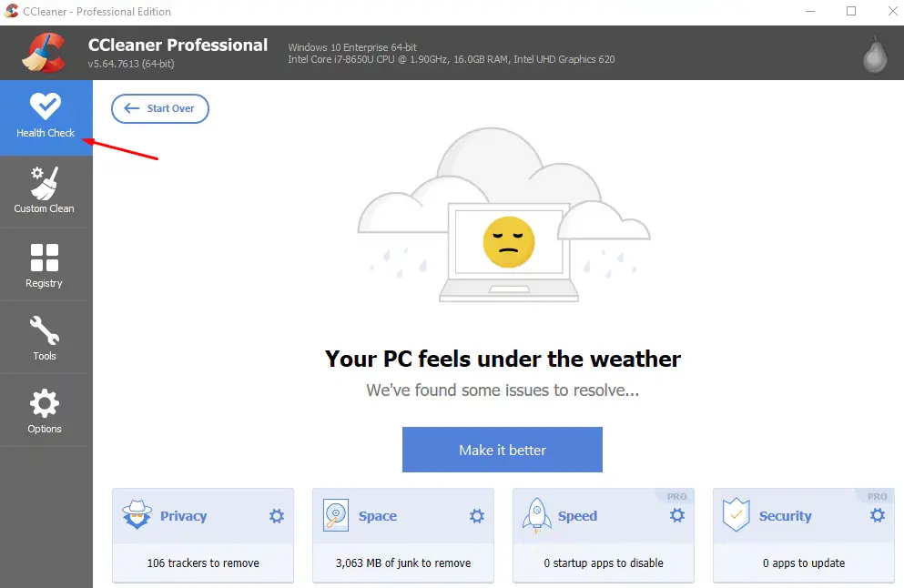Click the Privacy card settings gear
This screenshot has width=904, height=588.
click(277, 516)
